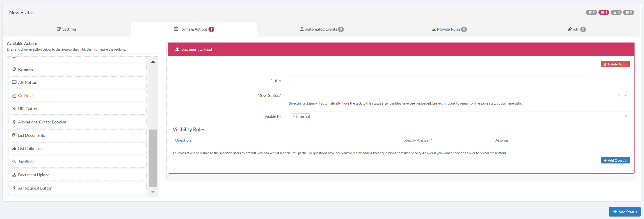Open the Automated Events tab
This screenshot has width=644, height=219.
pyautogui.click(x=322, y=29)
